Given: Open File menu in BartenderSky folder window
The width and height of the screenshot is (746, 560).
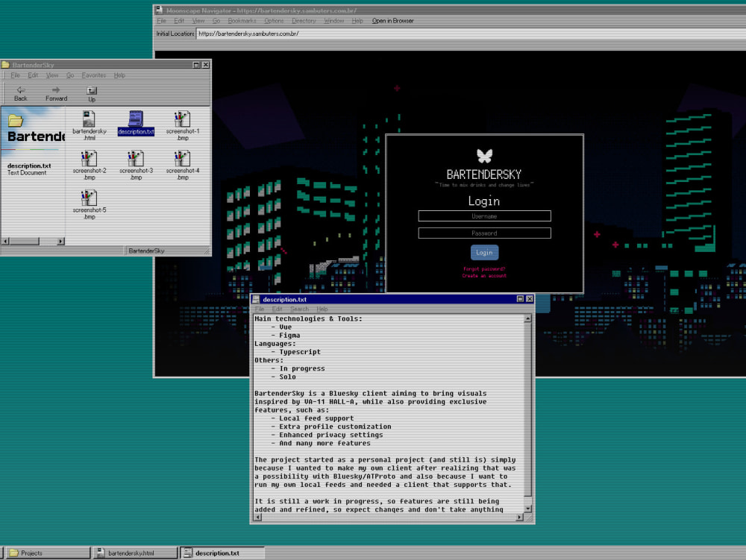Looking at the screenshot, I should click(15, 75).
